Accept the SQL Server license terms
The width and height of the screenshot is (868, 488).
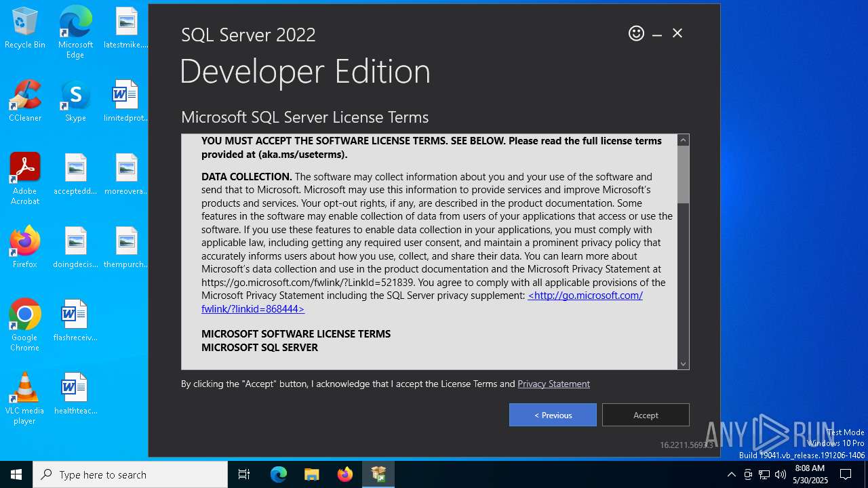646,415
